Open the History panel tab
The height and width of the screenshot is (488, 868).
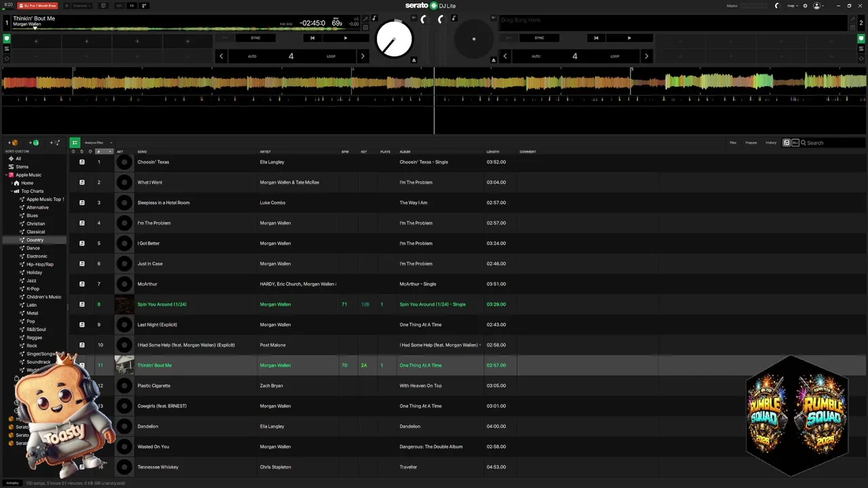[x=771, y=143]
